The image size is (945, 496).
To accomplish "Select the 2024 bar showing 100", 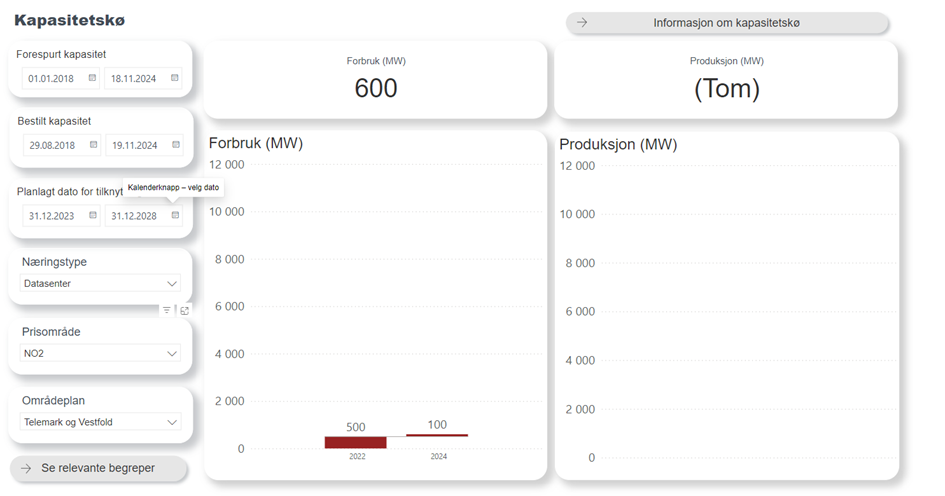I will point(437,435).
